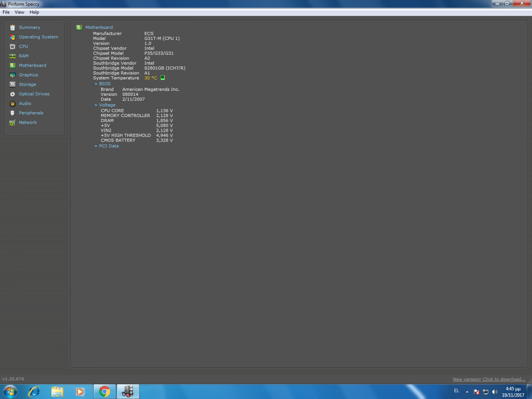Screen dimensions: 532x399
Task: Select BIOS brand American Megatrends Inc.
Action: click(151, 90)
